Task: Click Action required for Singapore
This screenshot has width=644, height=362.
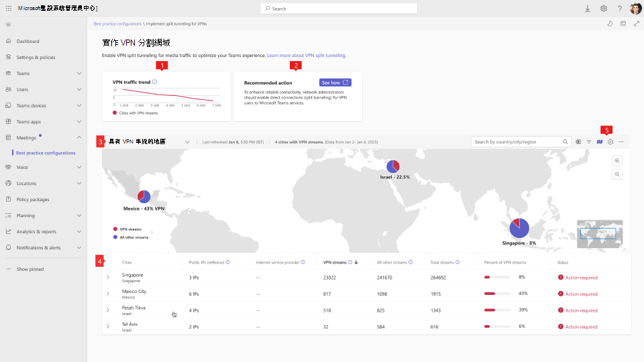Action: pyautogui.click(x=578, y=278)
